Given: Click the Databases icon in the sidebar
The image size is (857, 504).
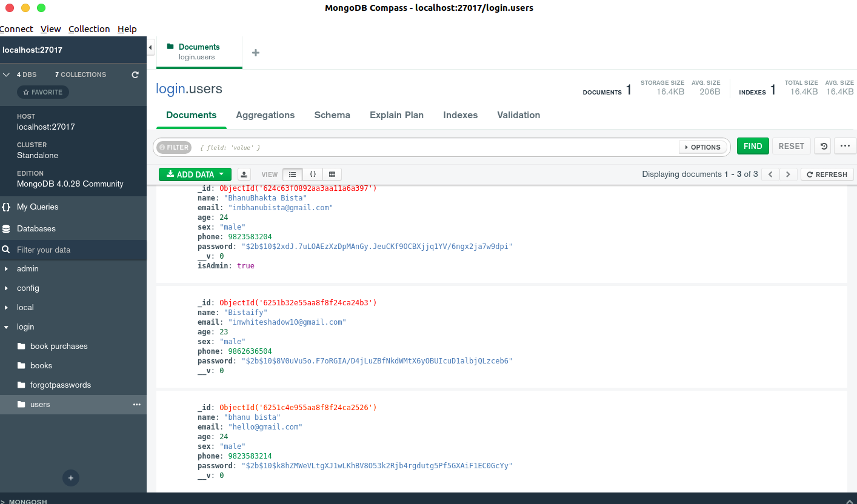Looking at the screenshot, I should coord(8,228).
